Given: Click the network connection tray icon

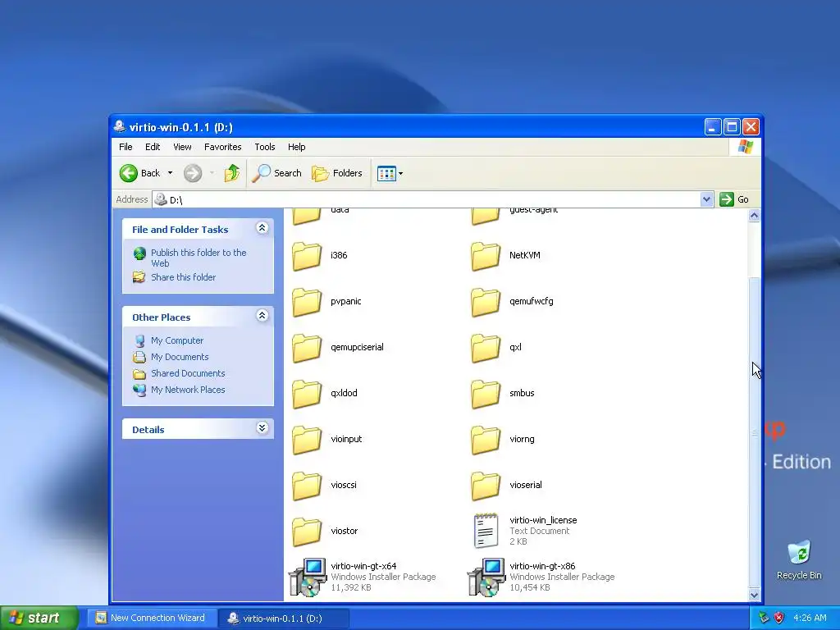Looking at the screenshot, I should tap(764, 618).
